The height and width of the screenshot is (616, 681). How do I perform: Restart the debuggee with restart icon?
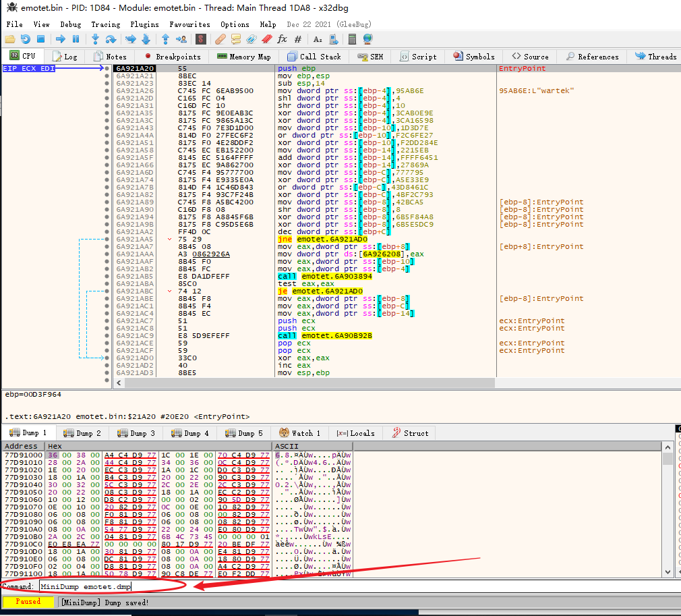[25, 39]
